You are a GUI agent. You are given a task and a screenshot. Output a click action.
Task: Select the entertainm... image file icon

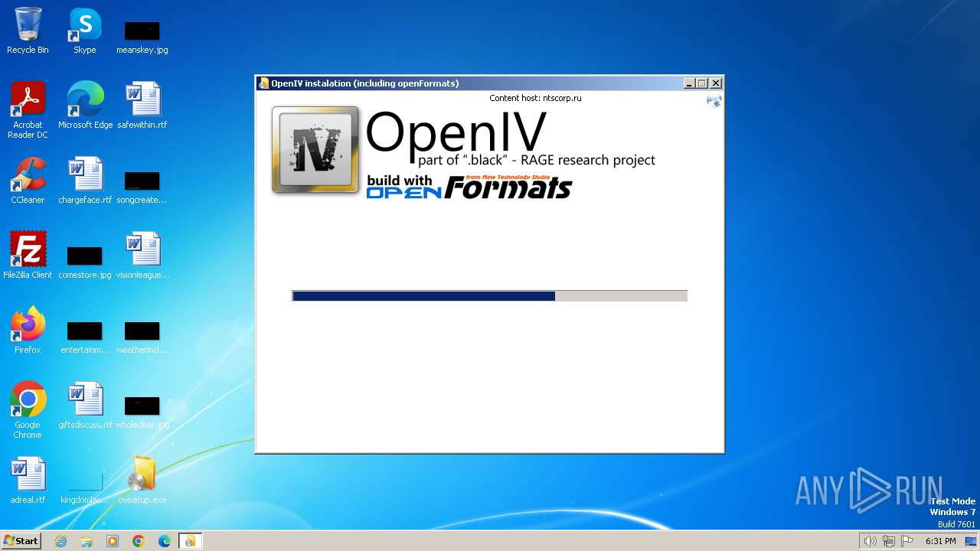pos(85,337)
